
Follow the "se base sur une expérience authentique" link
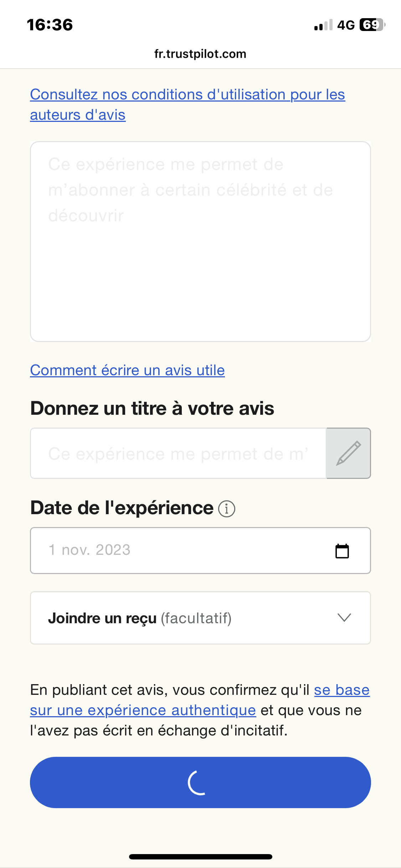tap(143, 710)
